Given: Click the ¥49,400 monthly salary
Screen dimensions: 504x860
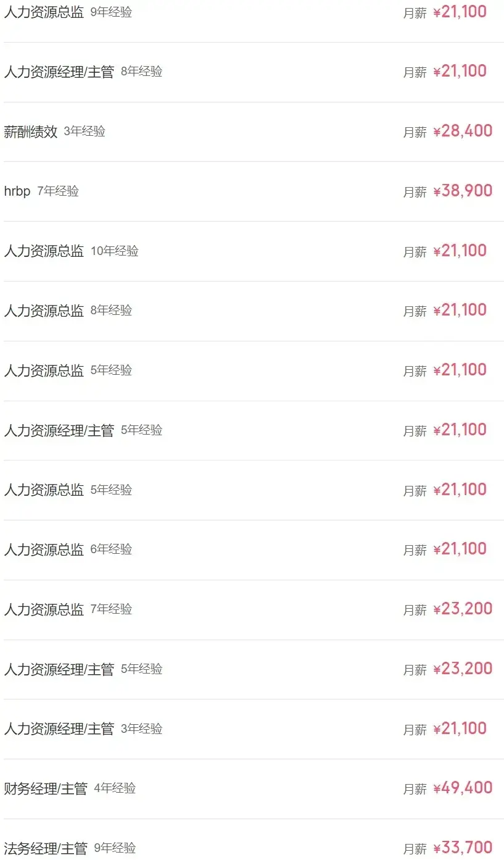Looking at the screenshot, I should tap(463, 788).
